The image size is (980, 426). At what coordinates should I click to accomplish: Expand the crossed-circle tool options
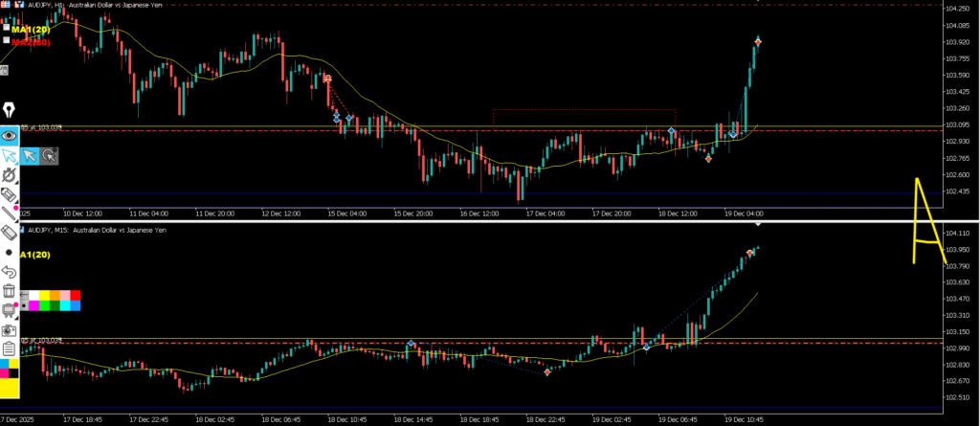click(10, 175)
